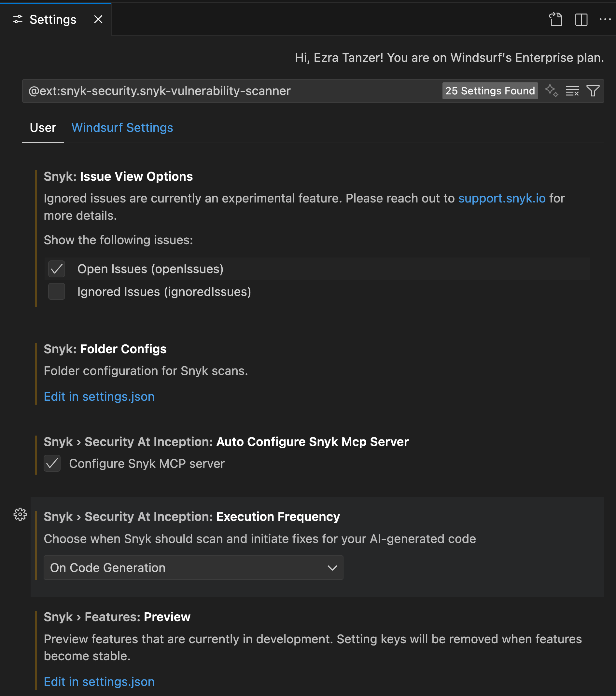Image resolution: width=616 pixels, height=696 pixels.
Task: Uncheck the Open Issues checkbox
Action: pyautogui.click(x=57, y=269)
